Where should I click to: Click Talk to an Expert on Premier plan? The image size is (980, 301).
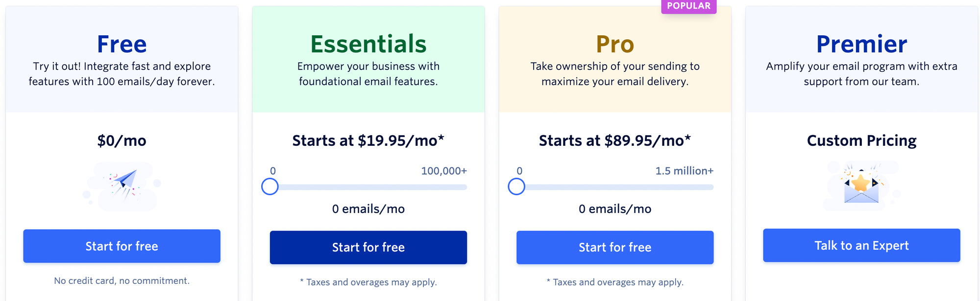861,245
